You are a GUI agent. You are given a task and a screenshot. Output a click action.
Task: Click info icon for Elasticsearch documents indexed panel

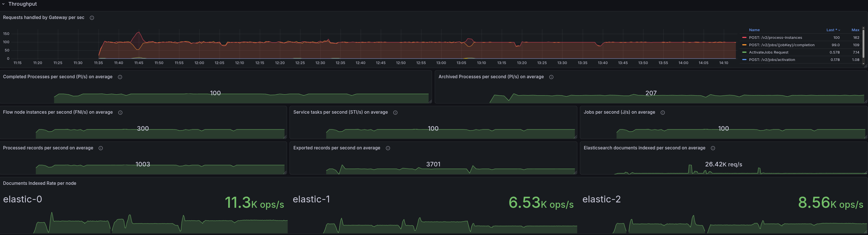pos(713,148)
